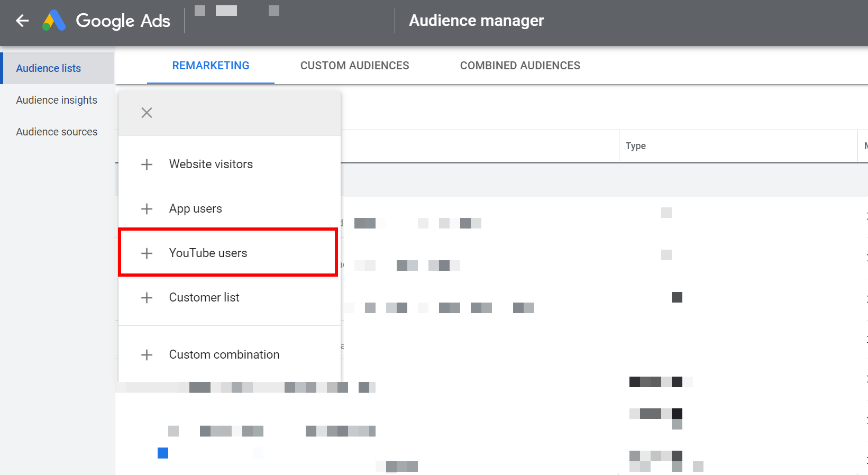Image resolution: width=868 pixels, height=475 pixels.
Task: Choose Customer list audience option
Action: coord(230,298)
